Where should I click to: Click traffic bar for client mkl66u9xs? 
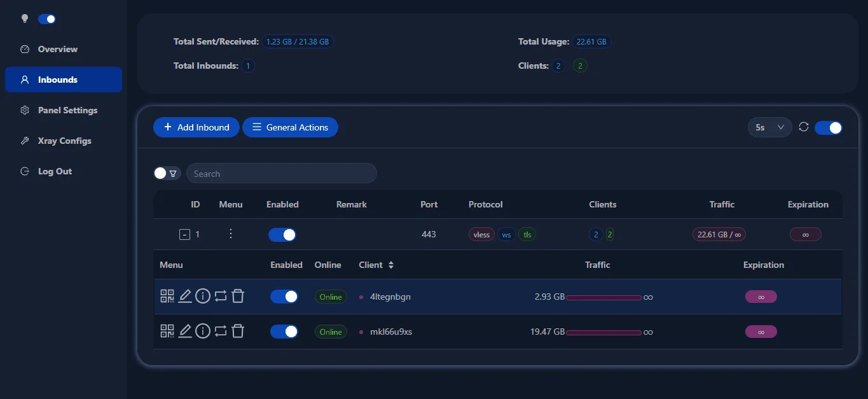tap(603, 332)
